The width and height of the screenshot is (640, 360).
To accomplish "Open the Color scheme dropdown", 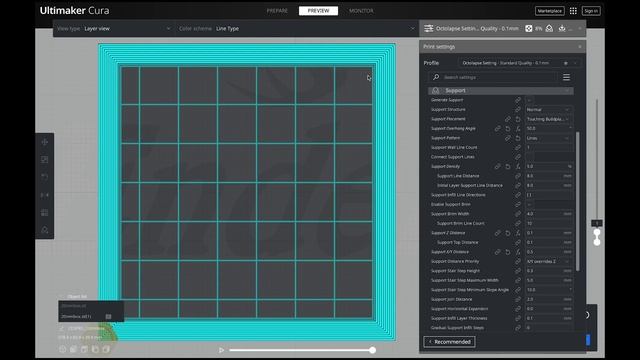I will [x=297, y=29].
